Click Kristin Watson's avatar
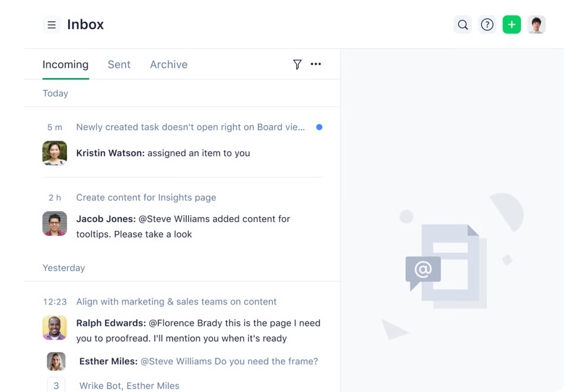The height and width of the screenshot is (392, 588). point(55,153)
